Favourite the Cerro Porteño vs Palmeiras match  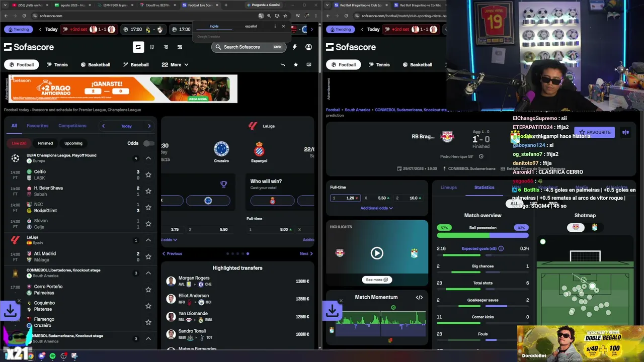[x=148, y=290]
